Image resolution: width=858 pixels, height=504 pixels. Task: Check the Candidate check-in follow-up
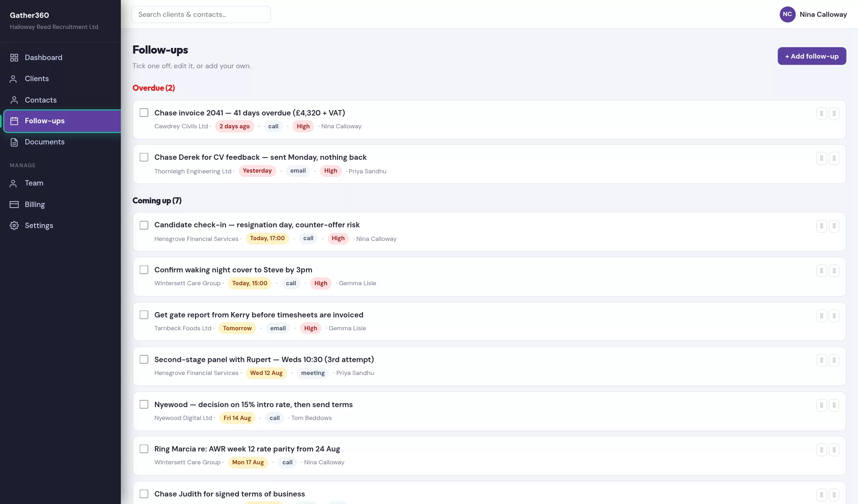(144, 225)
